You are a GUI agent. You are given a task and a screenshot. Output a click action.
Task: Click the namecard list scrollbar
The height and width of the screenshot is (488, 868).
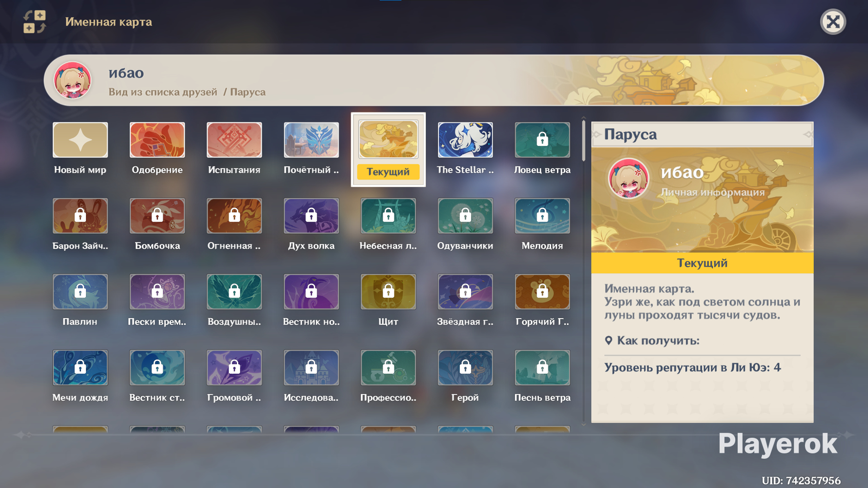583,142
